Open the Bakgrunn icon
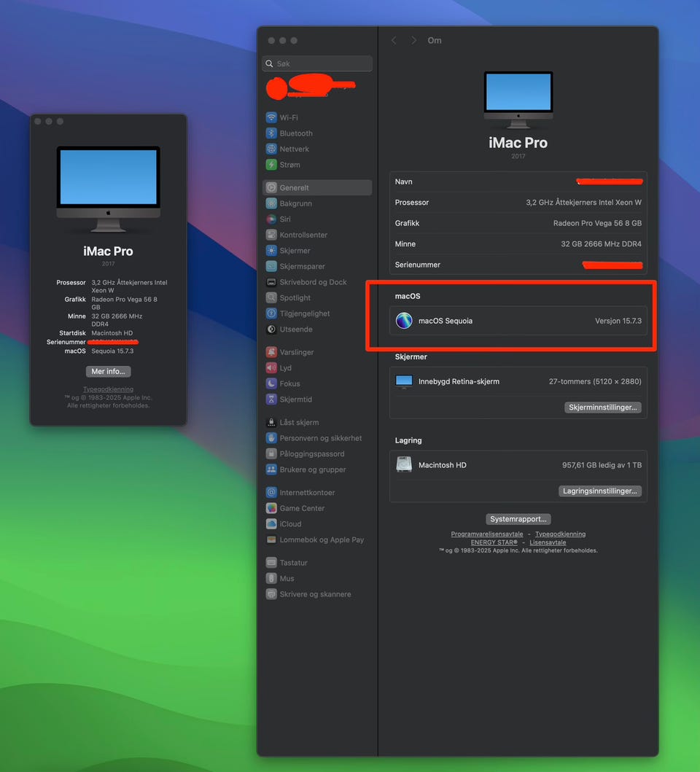 [271, 203]
